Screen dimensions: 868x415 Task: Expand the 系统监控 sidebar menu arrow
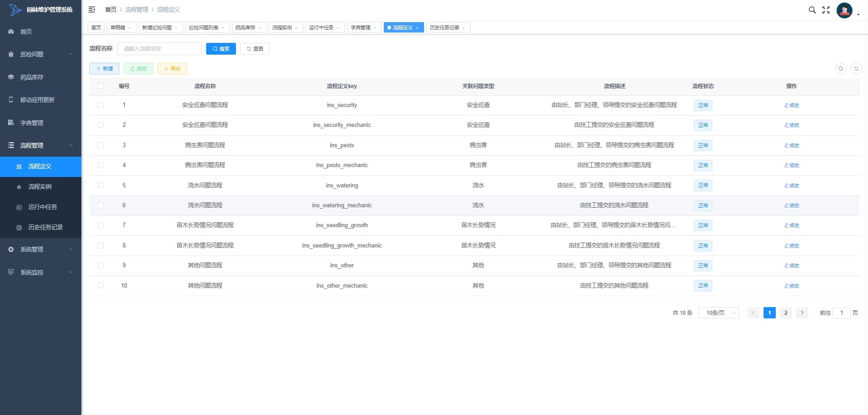(x=71, y=272)
